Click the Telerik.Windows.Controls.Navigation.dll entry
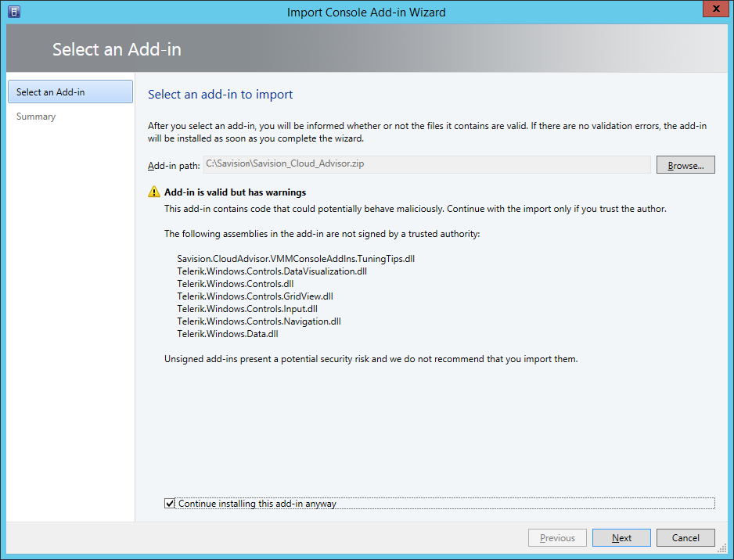The width and height of the screenshot is (734, 560). (258, 321)
